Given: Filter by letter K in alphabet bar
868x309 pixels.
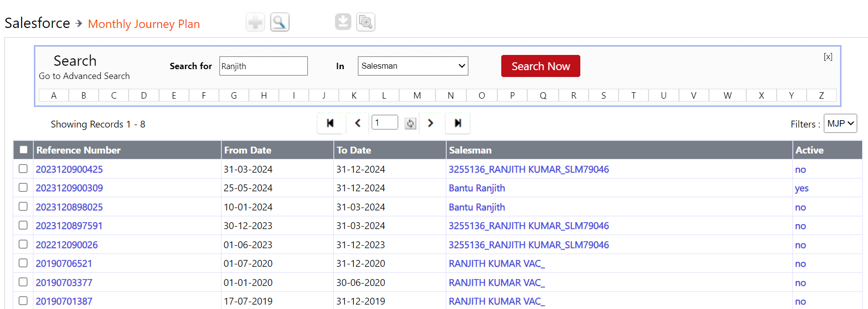Looking at the screenshot, I should tap(354, 95).
